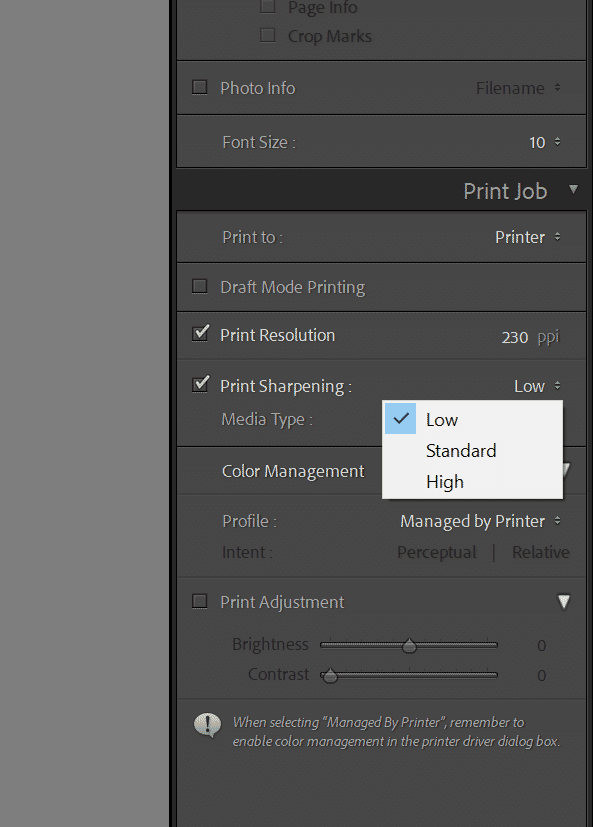The width and height of the screenshot is (593, 827).
Task: Click the checkmark beside the Low option
Action: tap(400, 418)
